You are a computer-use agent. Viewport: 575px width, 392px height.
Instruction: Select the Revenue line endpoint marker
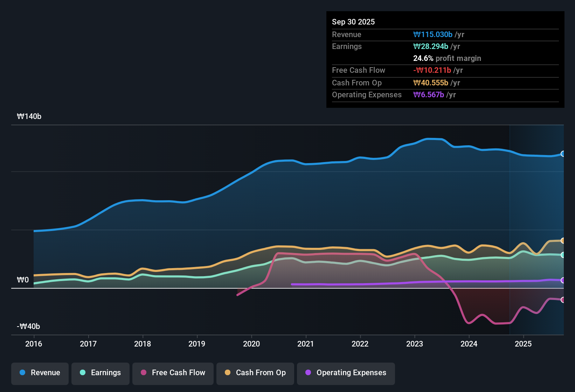click(563, 154)
